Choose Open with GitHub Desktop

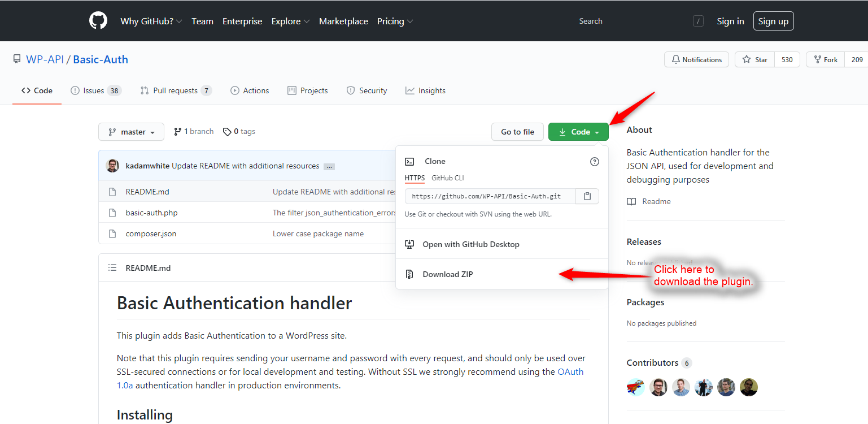(502, 244)
